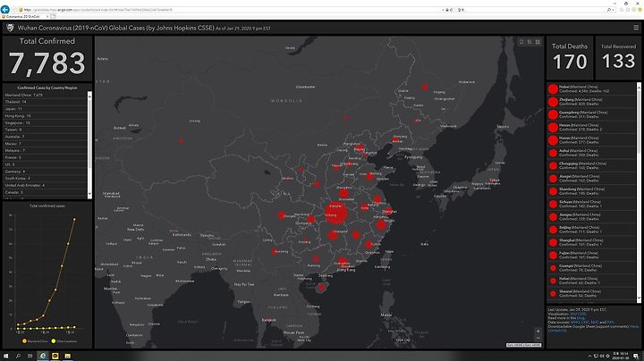644x361 pixels.
Task: Open the Google Sheet Here link
Action: coord(634,326)
